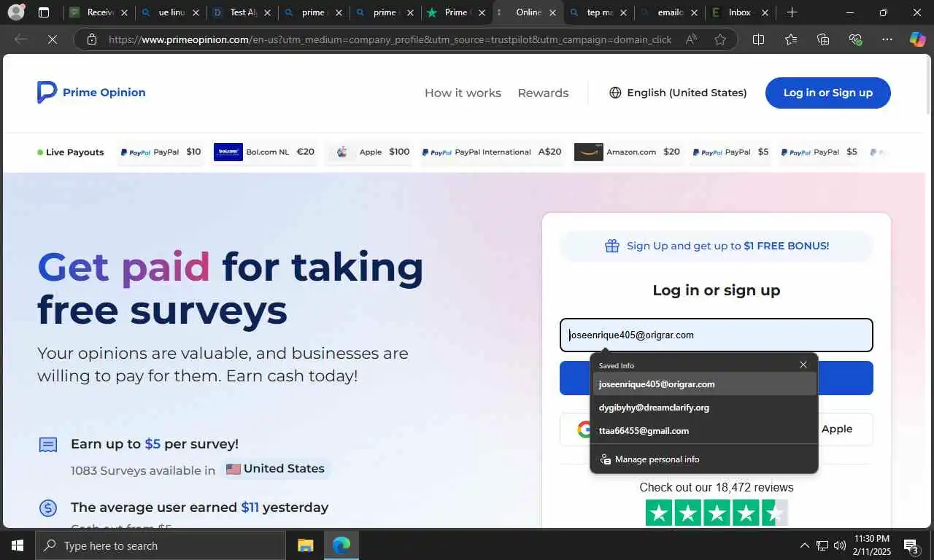Viewport: 934px width, 560px height.
Task: Open the Copilot sidebar icon
Action: coord(917,39)
